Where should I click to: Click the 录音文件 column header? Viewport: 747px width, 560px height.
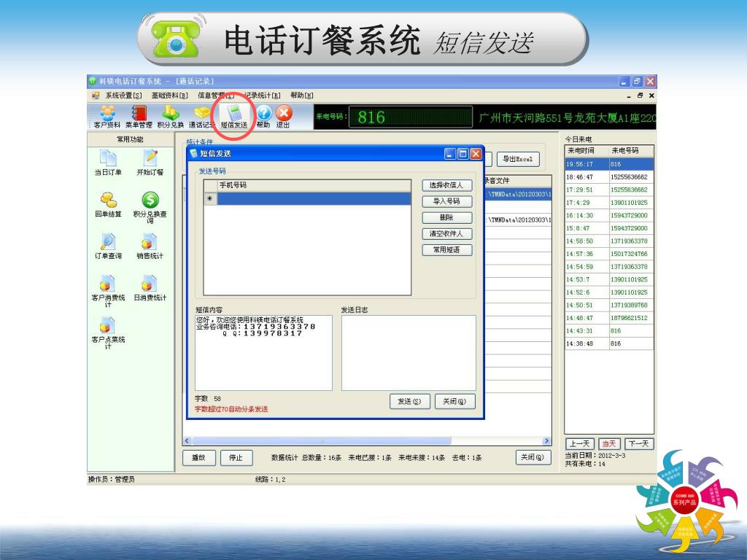517,181
